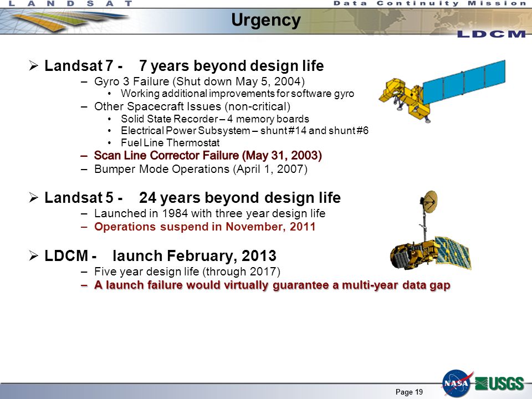This screenshot has height=399, width=532.
Task: Click the USGS logo
Action: (x=500, y=383)
